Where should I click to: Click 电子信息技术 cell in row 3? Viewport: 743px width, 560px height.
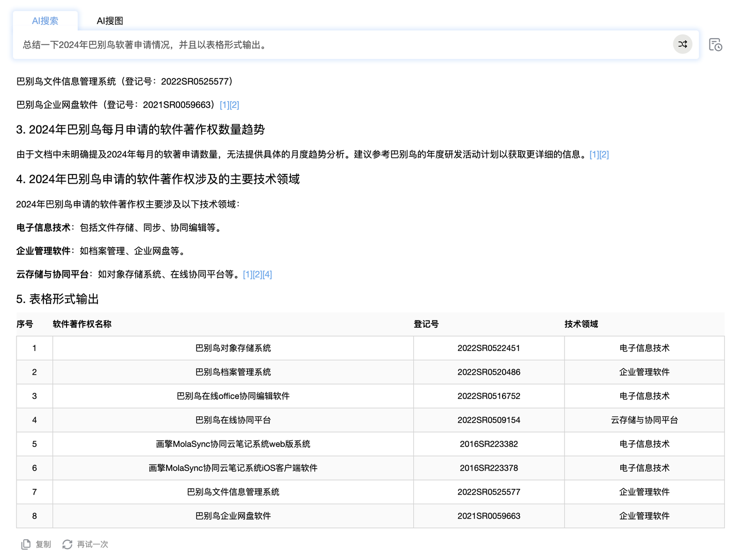tap(644, 396)
